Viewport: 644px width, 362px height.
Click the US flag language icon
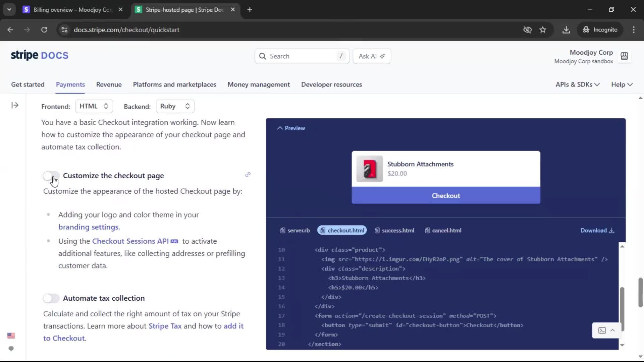(11, 336)
